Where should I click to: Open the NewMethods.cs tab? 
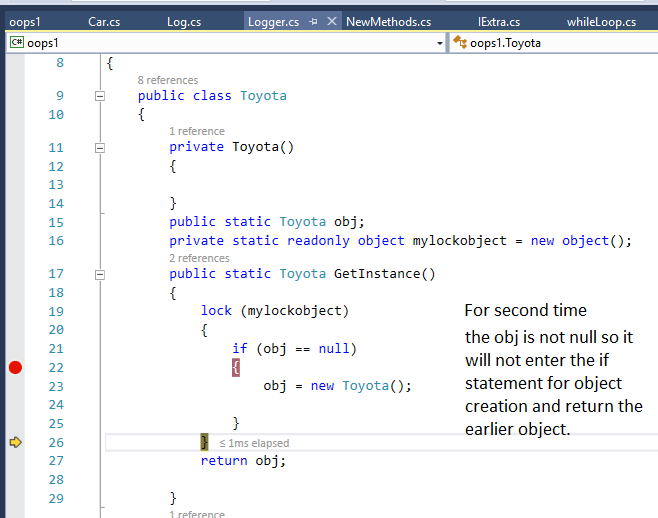coord(388,21)
